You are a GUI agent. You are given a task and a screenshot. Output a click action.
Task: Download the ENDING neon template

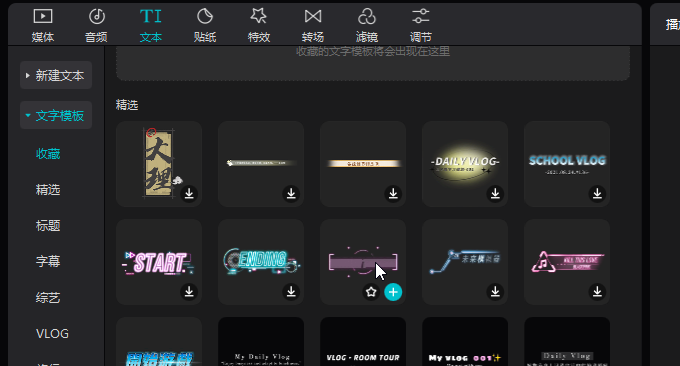coord(291,291)
